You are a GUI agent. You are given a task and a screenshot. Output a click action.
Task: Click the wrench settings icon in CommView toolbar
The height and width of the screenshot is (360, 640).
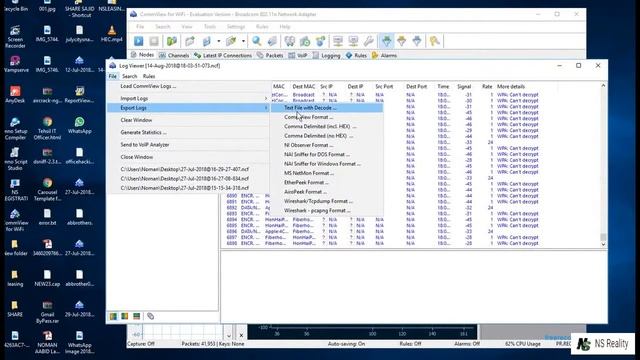pyautogui.click(x=369, y=41)
